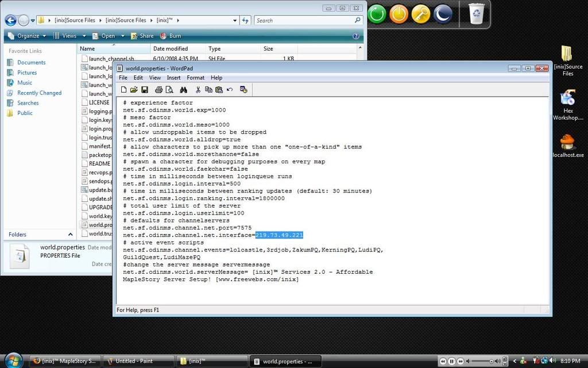Pause playback in the taskbar media player

[x=451, y=361]
